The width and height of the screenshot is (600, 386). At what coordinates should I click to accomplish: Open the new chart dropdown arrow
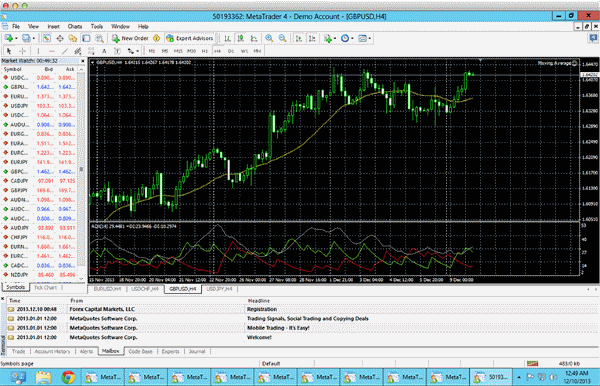point(16,38)
